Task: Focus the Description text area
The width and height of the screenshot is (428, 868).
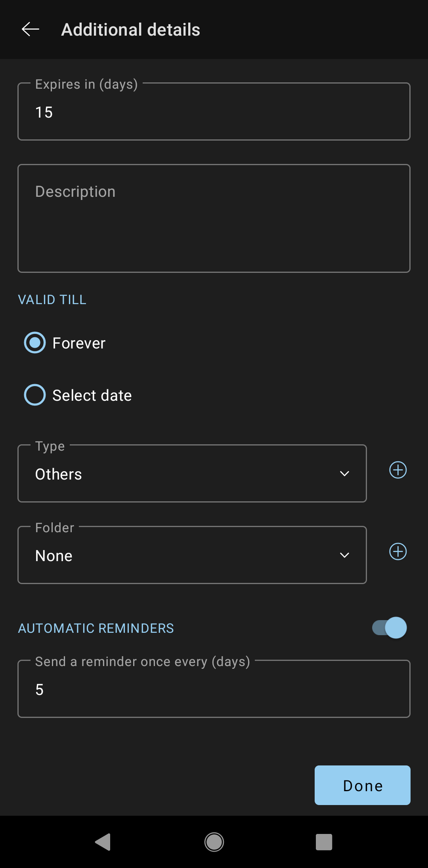Action: pos(214,218)
